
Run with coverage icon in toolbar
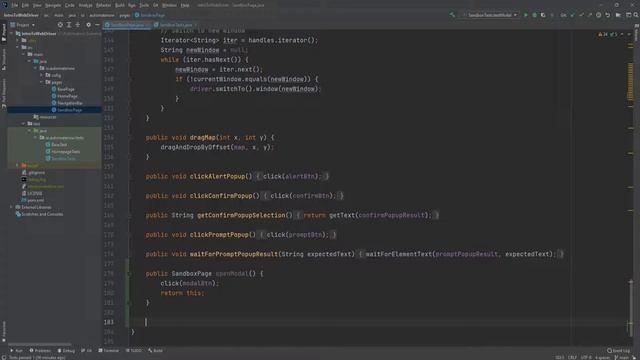543,15
